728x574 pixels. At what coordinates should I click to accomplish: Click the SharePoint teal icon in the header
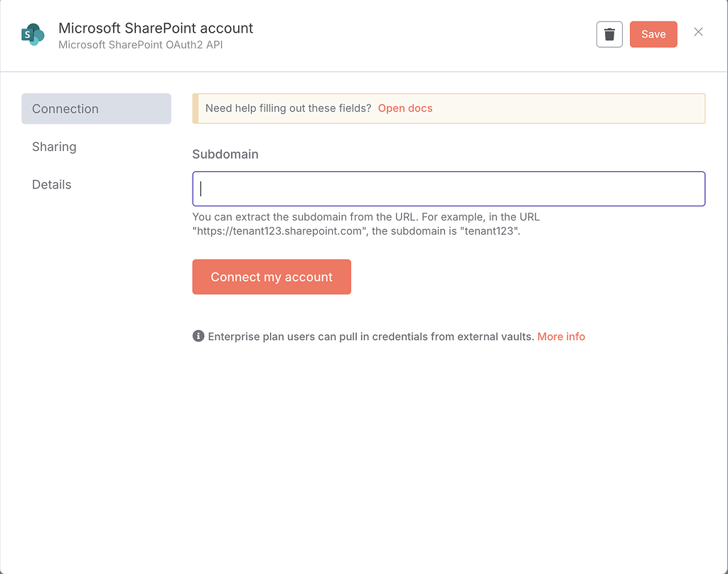[31, 33]
